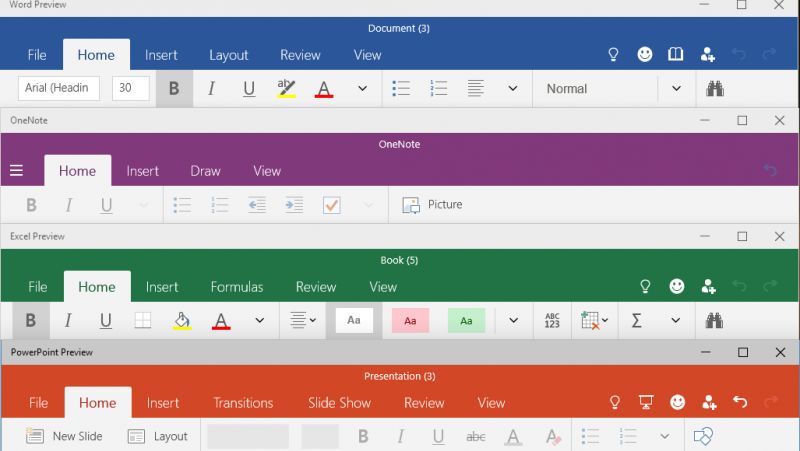Viewport: 800px width, 451px height.
Task: Click the Find binoculars icon in Word
Action: click(715, 89)
